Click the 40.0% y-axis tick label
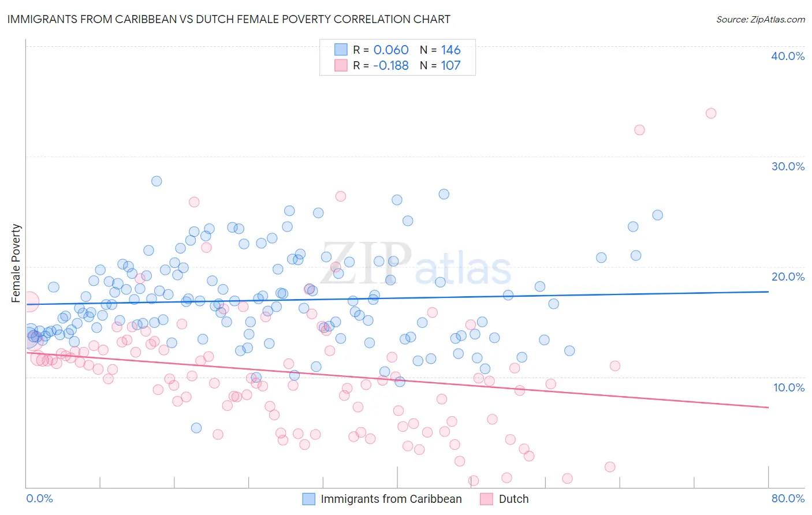 click(788, 56)
